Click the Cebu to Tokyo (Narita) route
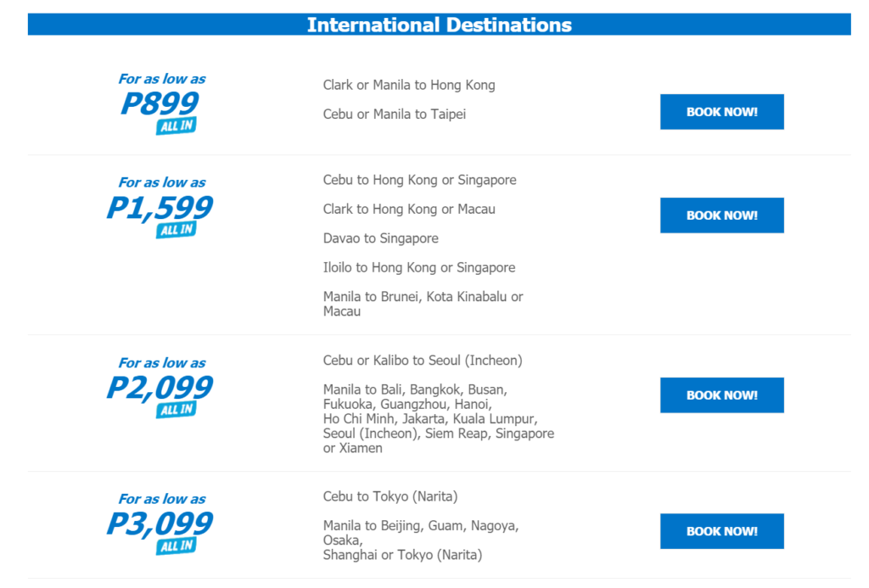The width and height of the screenshot is (869, 588). click(390, 496)
